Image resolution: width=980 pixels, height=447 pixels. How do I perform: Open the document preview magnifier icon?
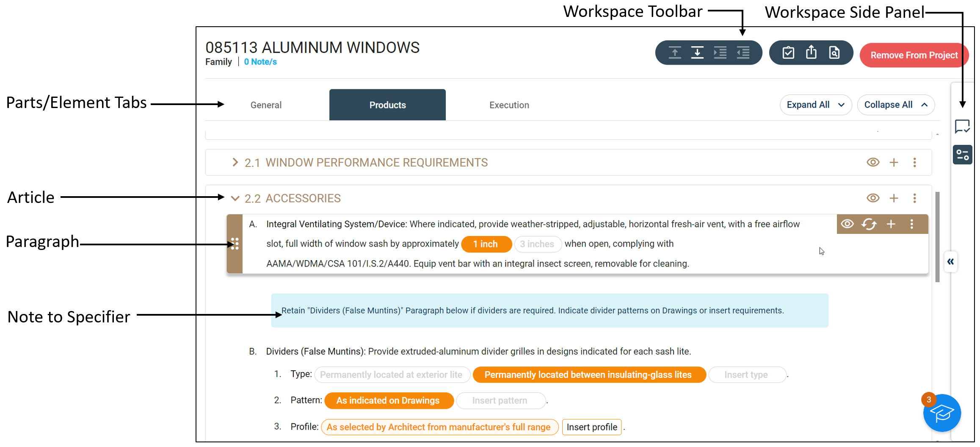(834, 53)
